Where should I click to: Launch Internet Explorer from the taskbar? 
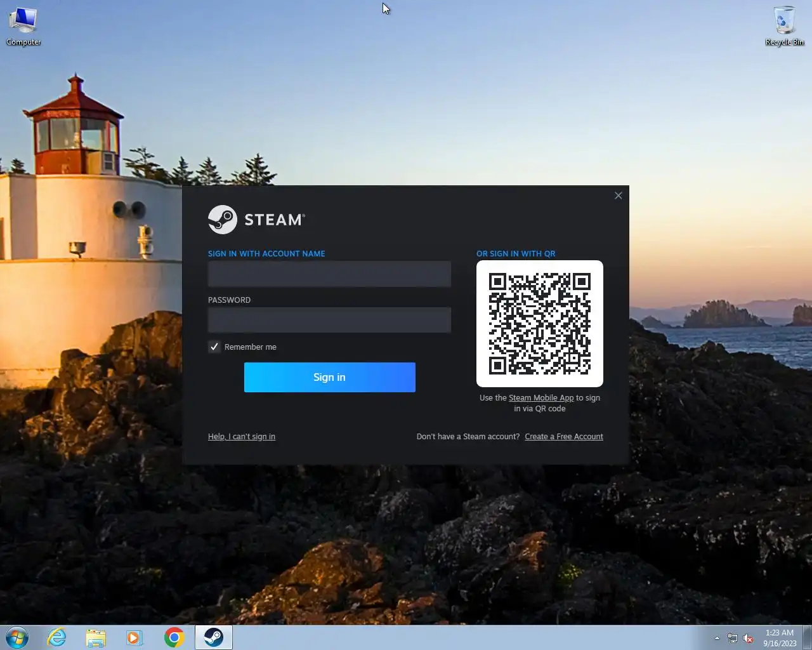pyautogui.click(x=57, y=637)
